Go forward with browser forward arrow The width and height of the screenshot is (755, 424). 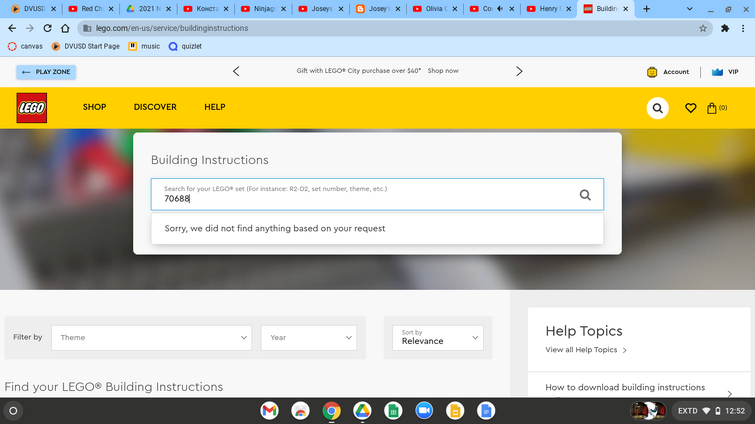pyautogui.click(x=30, y=28)
